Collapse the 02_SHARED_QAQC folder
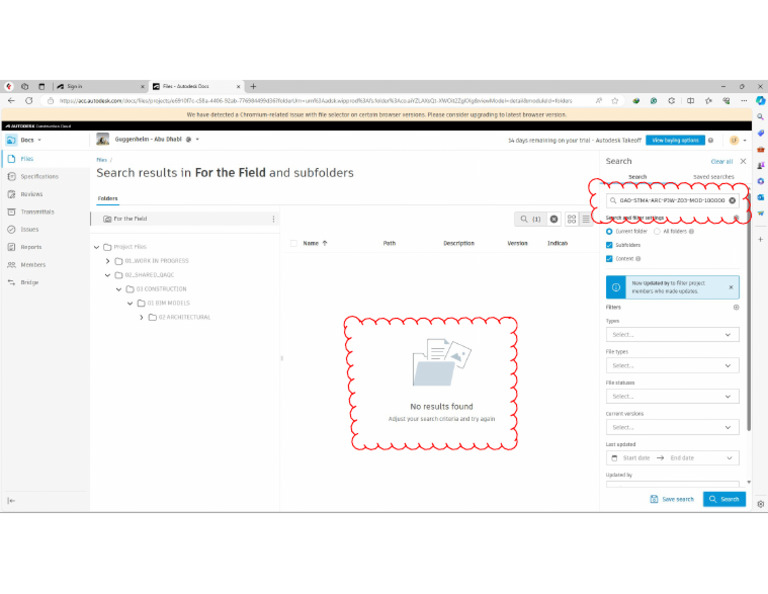The width and height of the screenshot is (768, 594). 108,275
